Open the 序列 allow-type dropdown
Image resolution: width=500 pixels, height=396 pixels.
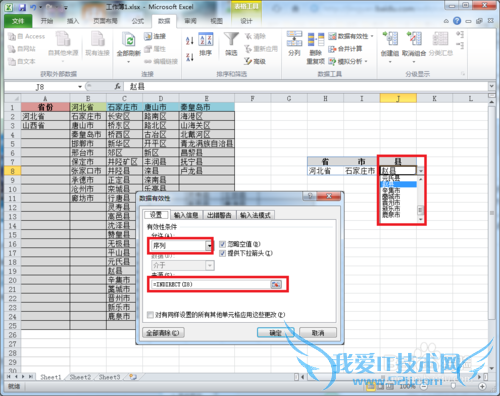click(x=209, y=246)
